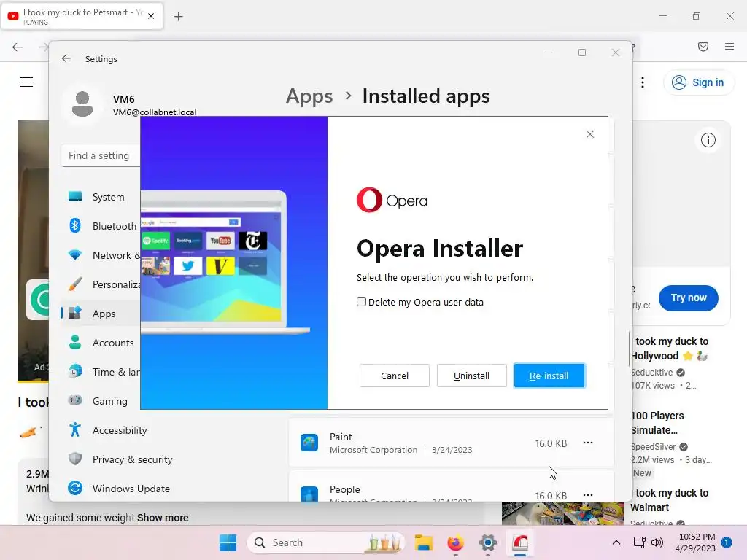Open Privacy & security settings category

(119, 459)
